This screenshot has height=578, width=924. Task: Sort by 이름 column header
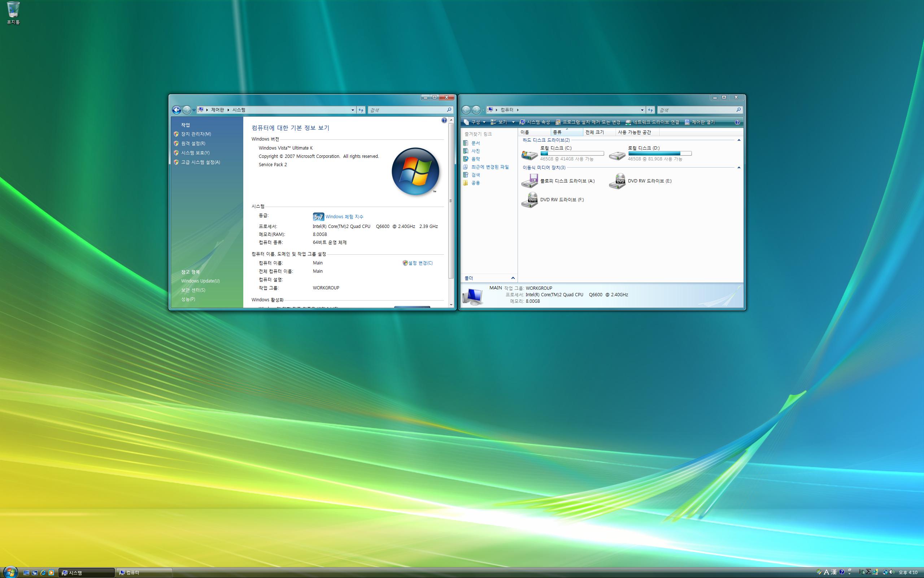point(535,132)
